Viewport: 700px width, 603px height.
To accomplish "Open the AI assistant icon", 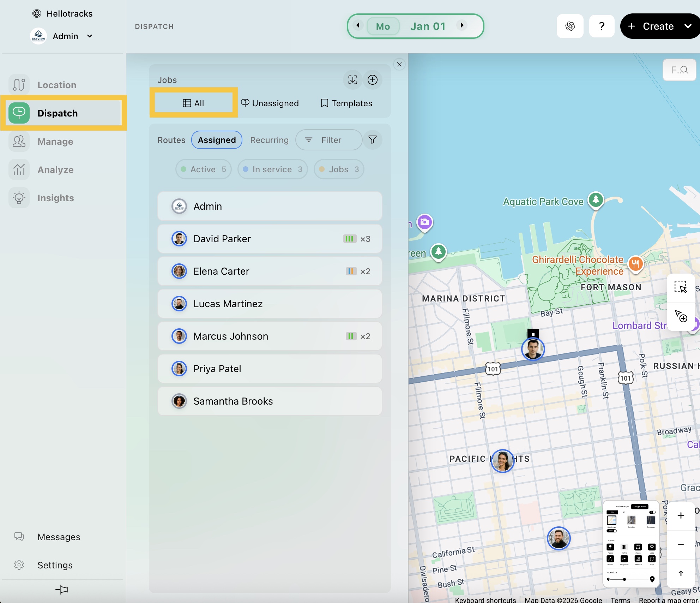I will (x=570, y=26).
